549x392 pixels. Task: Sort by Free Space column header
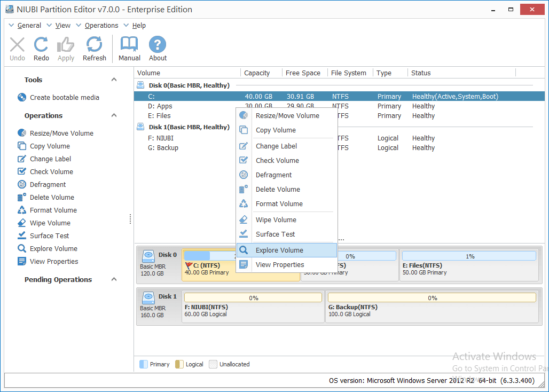[x=304, y=73]
